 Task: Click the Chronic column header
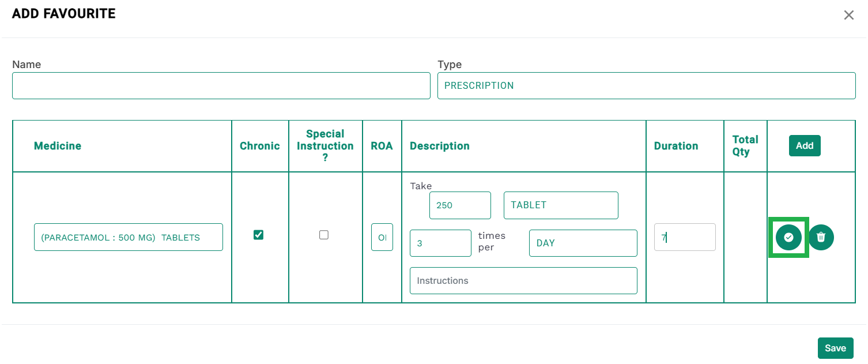click(260, 146)
